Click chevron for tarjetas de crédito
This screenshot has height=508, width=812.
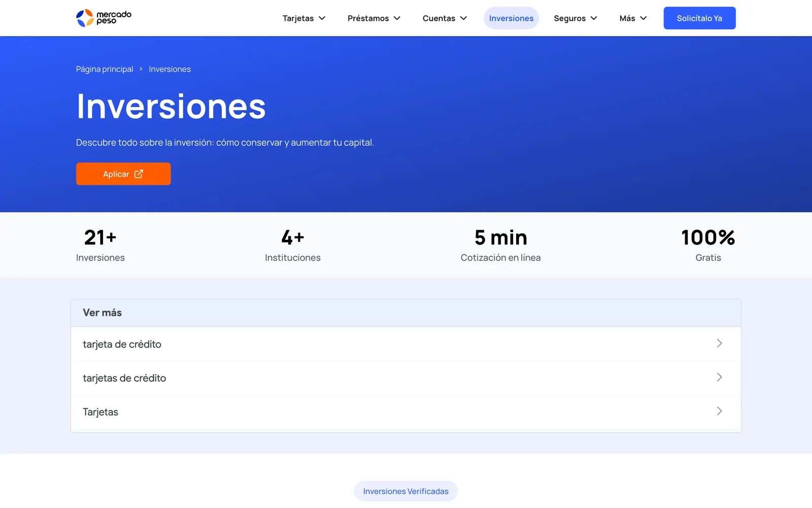[719, 377]
